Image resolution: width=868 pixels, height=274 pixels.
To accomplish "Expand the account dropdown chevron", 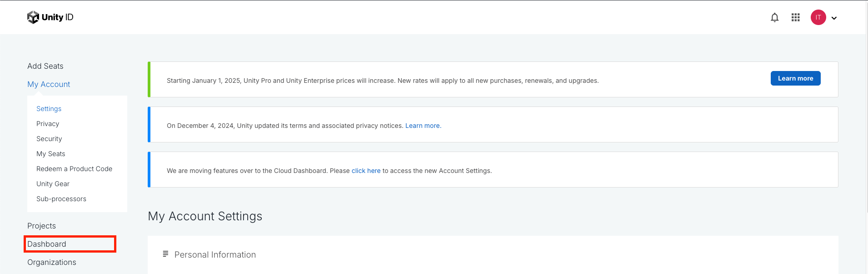I will (834, 18).
